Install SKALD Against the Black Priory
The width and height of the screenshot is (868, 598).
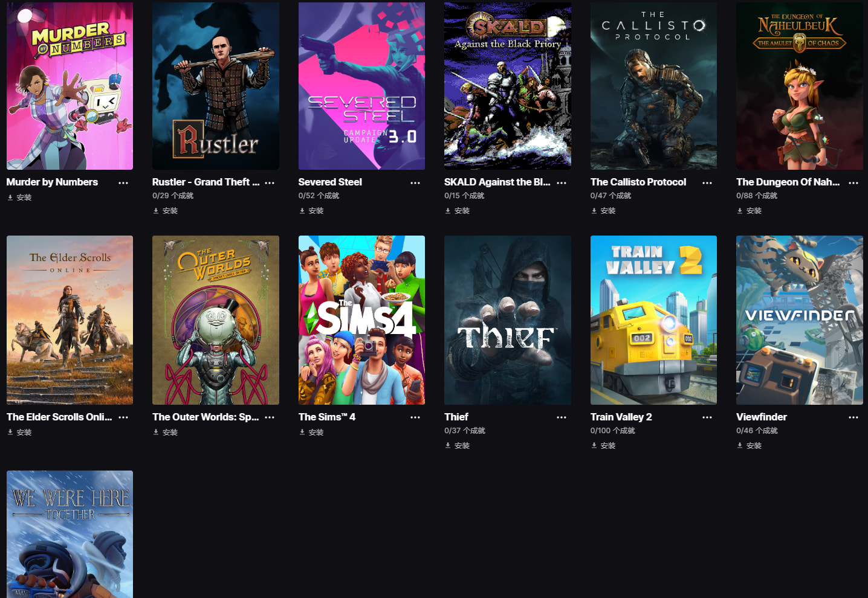[x=458, y=211]
